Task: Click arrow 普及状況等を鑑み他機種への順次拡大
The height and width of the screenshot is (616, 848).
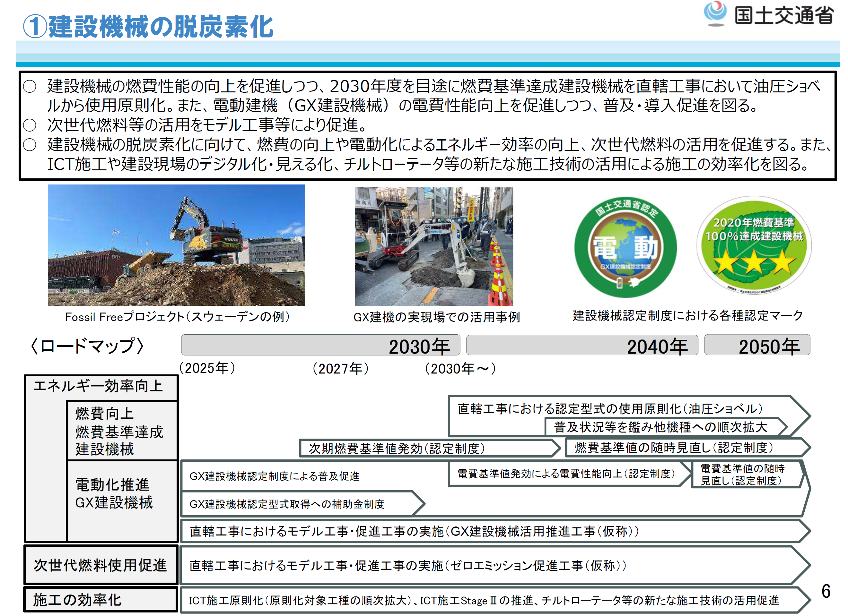Action: 666,427
